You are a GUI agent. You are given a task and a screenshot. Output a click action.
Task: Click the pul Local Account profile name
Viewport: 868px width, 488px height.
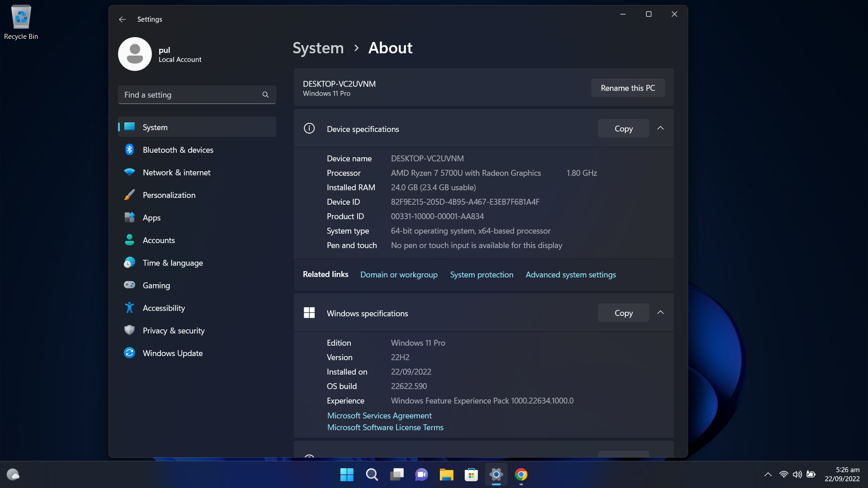[180, 54]
